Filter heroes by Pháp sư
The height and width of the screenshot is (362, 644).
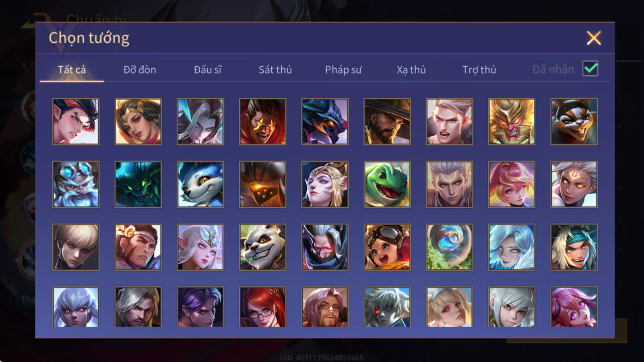pos(343,70)
